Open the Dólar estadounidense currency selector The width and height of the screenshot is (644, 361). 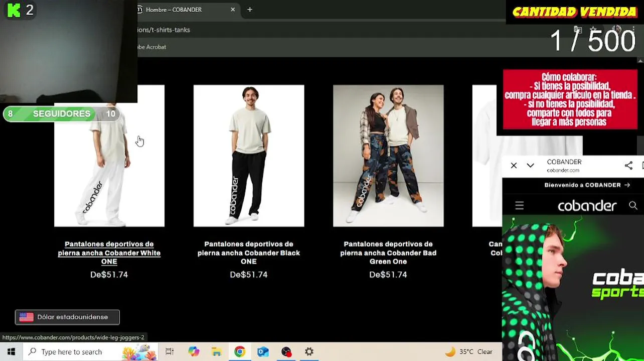tap(67, 317)
